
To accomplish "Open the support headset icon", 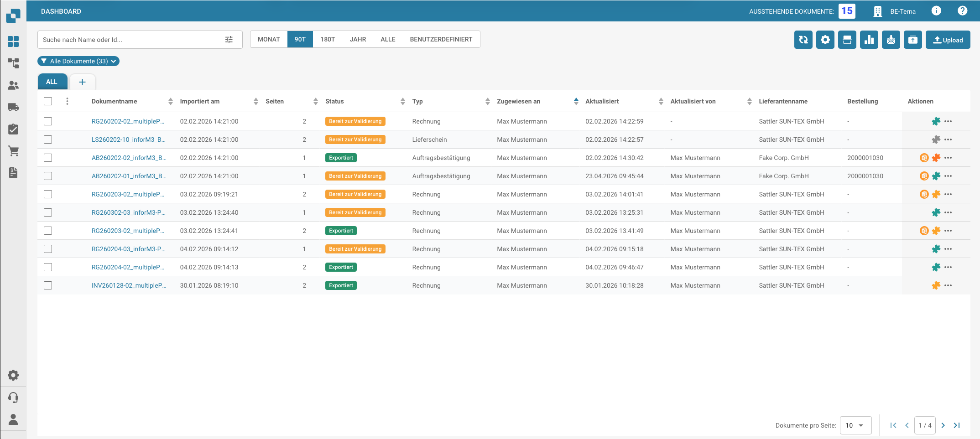I will pyautogui.click(x=13, y=398).
